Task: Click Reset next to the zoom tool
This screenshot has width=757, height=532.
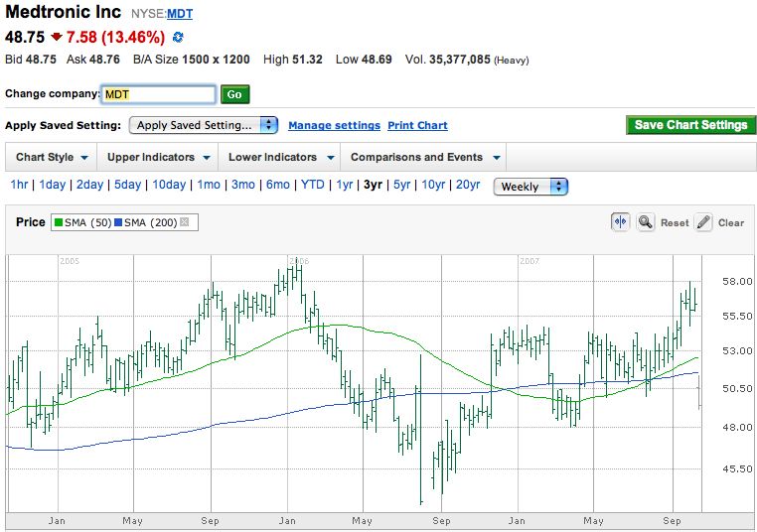Action: 675,223
